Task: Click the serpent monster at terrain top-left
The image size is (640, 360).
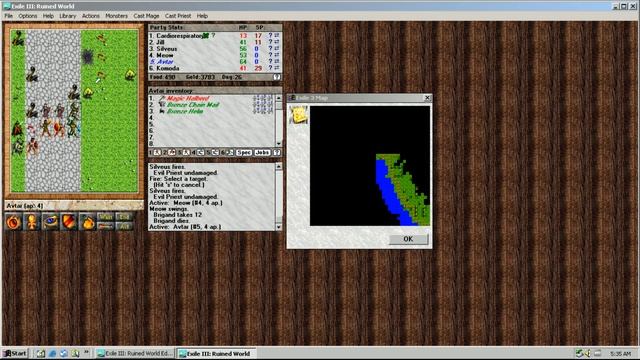Action: (18, 38)
